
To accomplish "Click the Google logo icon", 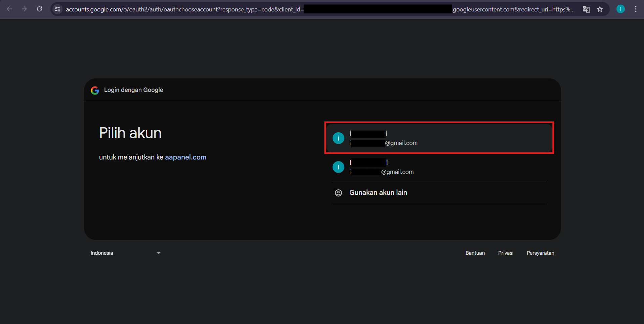I will click(95, 90).
